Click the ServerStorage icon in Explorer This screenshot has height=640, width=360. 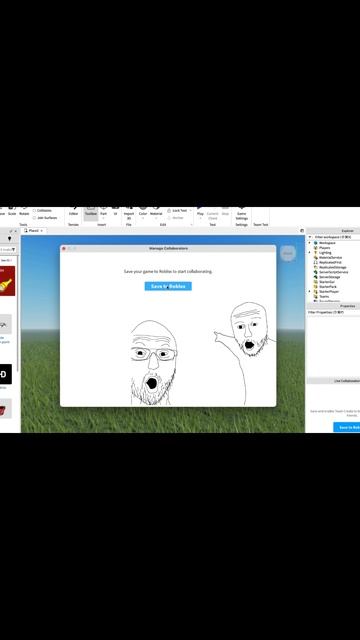point(316,277)
